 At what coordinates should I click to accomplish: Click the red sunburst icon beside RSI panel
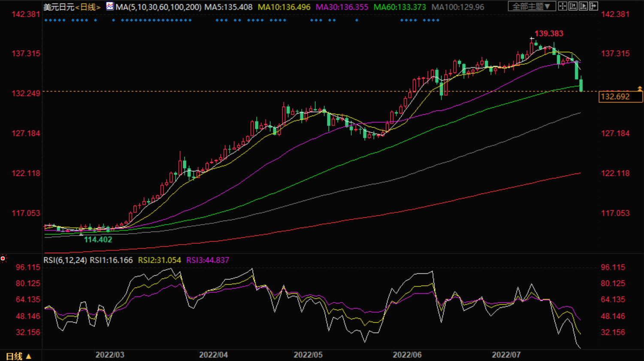pos(3,258)
